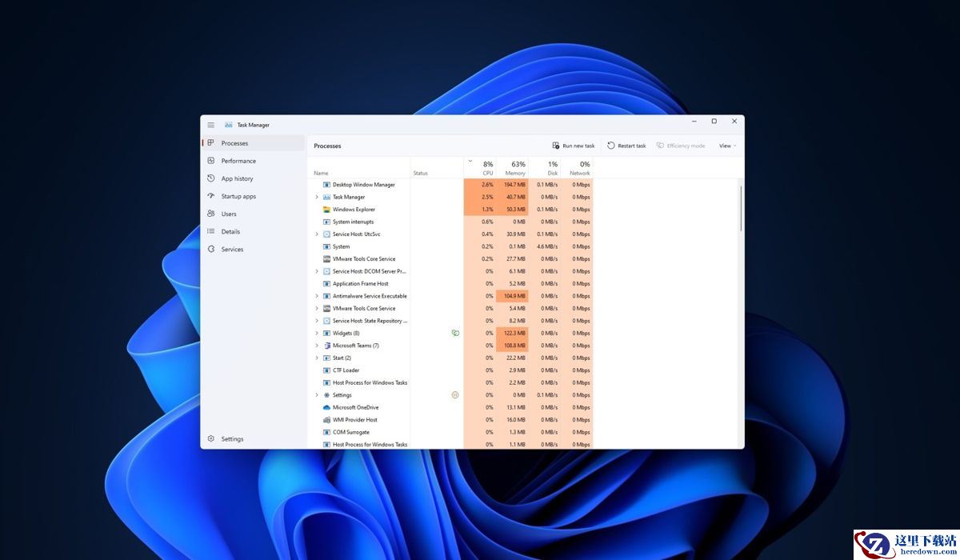This screenshot has height=560, width=960.
Task: Select the 104.9 MB memory cell
Action: click(512, 296)
